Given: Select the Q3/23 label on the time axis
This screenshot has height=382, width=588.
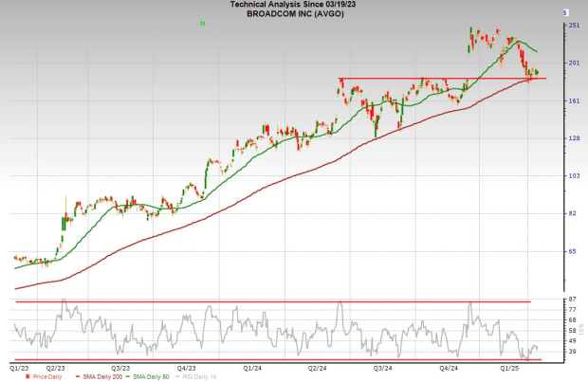Looking at the screenshot, I should 120,367.
